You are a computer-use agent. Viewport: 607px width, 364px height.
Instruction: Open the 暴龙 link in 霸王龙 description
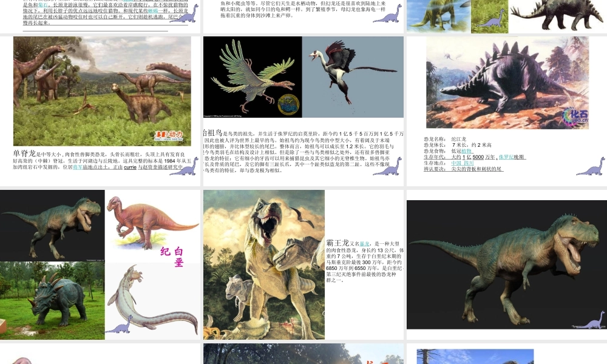[364, 244]
